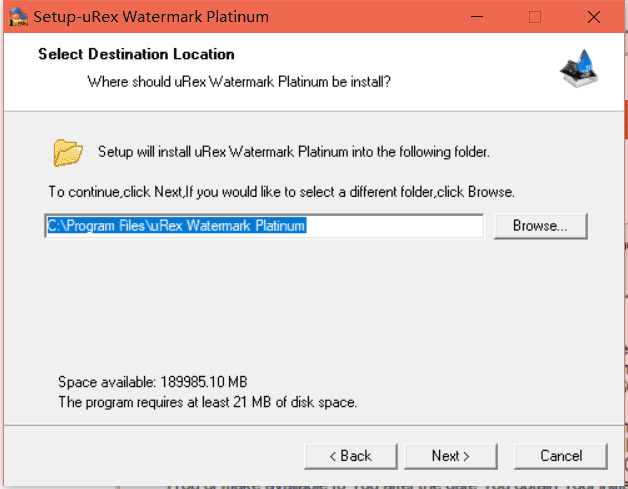Click the Next button

451,456
